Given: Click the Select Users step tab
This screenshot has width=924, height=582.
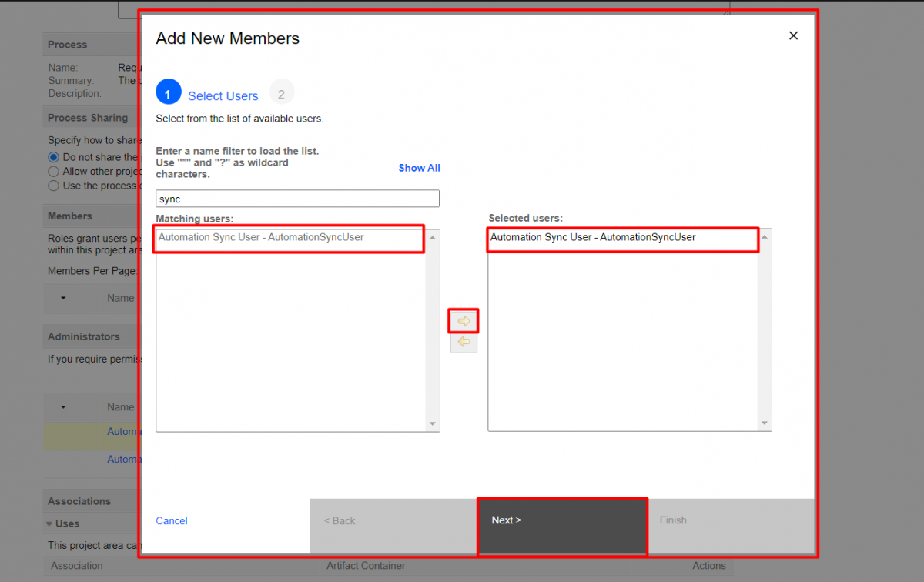Looking at the screenshot, I should 223,96.
